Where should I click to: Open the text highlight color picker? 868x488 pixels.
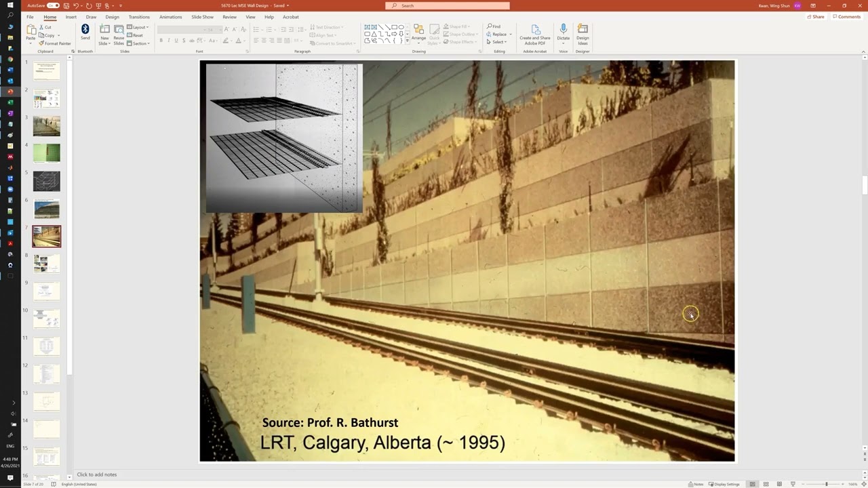(224, 41)
